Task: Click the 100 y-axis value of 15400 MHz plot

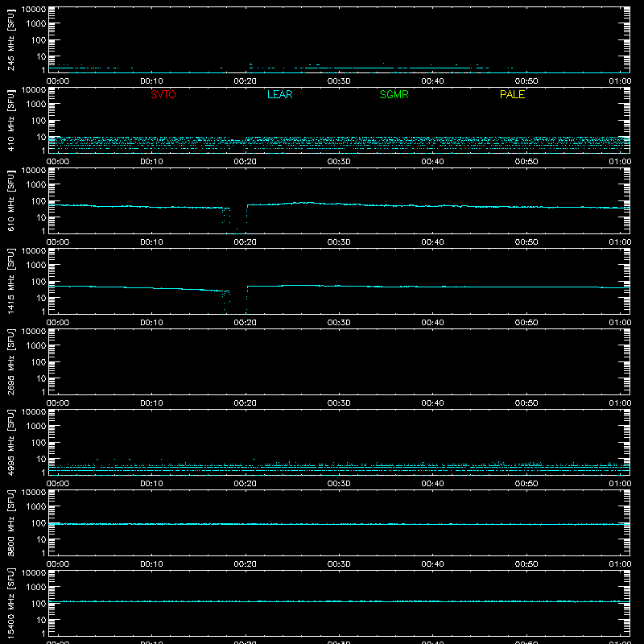Action: 39,603
